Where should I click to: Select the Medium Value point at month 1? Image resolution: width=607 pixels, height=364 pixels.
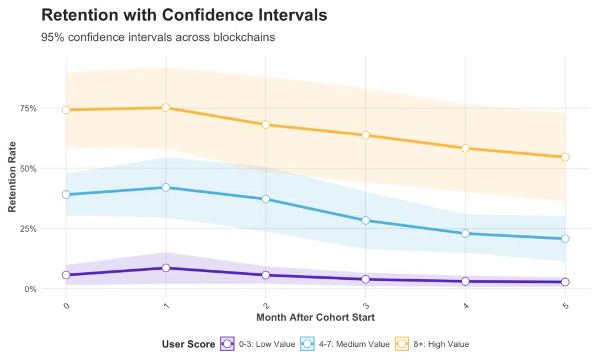tap(166, 187)
